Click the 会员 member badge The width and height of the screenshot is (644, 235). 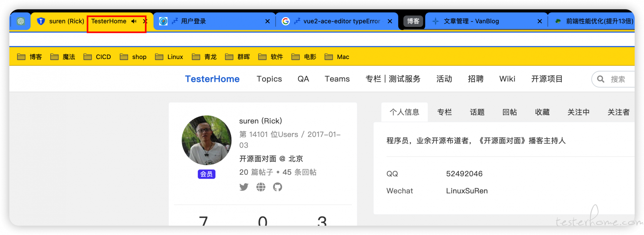[x=207, y=174]
